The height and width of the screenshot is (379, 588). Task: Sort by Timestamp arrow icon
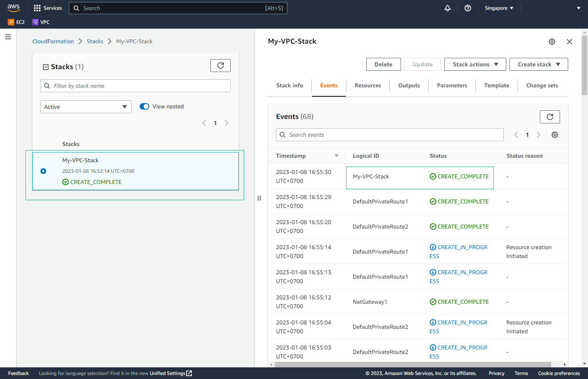(x=337, y=156)
